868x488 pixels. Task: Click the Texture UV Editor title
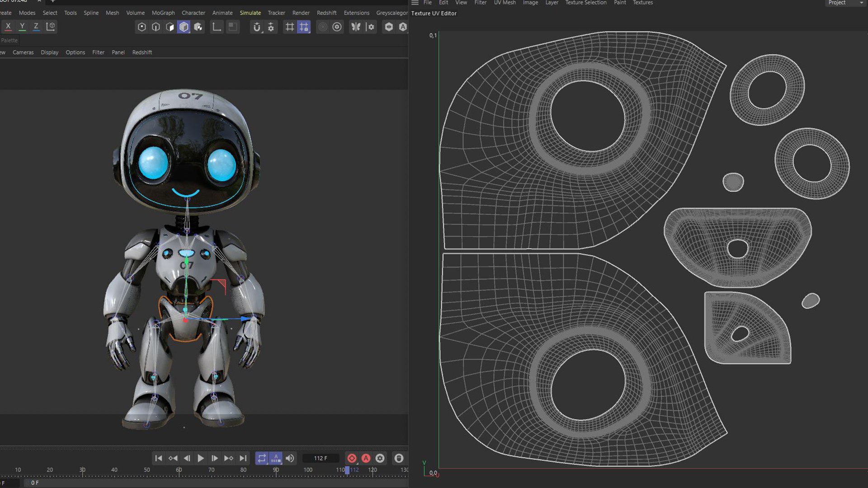434,14
